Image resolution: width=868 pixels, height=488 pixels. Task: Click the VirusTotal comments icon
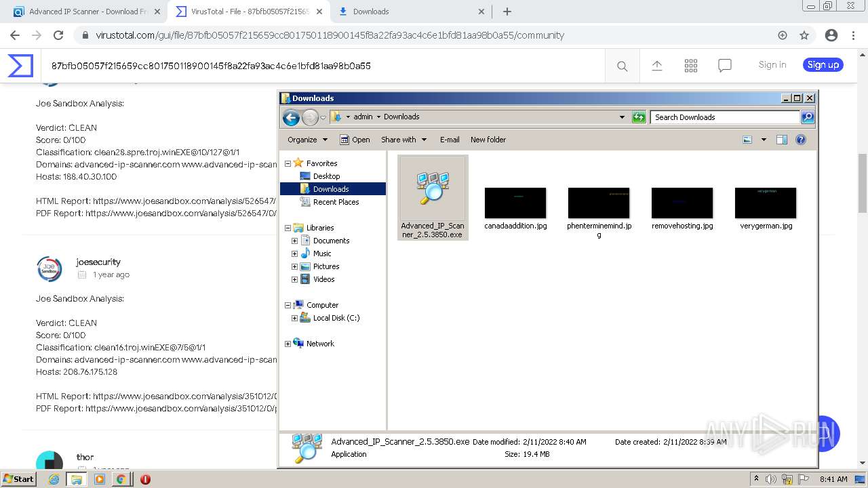point(725,66)
